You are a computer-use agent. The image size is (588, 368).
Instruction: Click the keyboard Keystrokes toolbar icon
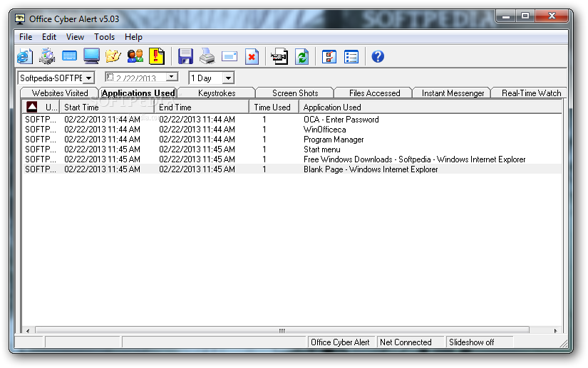[x=69, y=56]
